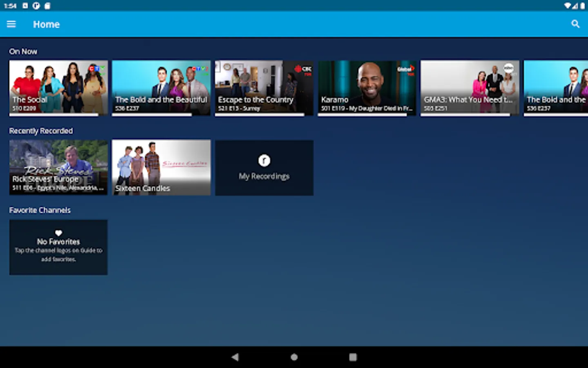Open GMA3: What You Need to Know card
588x368 pixels.
pyautogui.click(x=470, y=88)
